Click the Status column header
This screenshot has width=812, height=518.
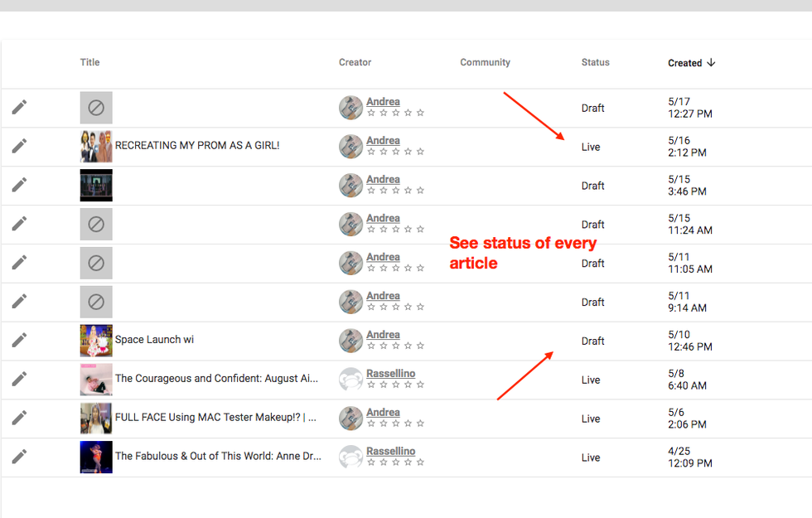[x=595, y=62]
